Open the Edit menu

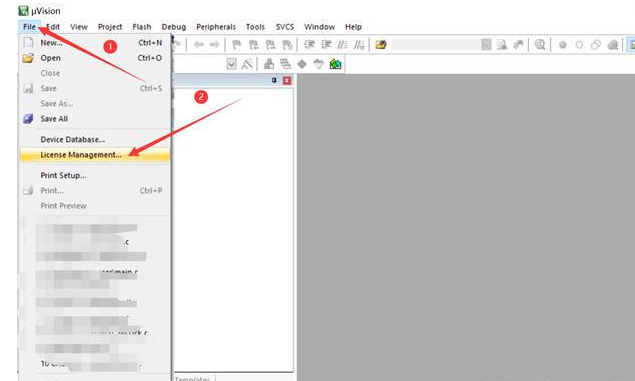click(53, 27)
